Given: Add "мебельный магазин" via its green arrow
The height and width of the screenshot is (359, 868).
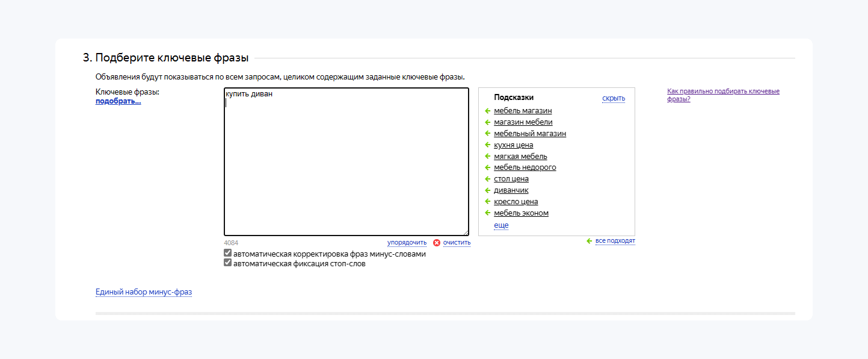Looking at the screenshot, I should [488, 134].
